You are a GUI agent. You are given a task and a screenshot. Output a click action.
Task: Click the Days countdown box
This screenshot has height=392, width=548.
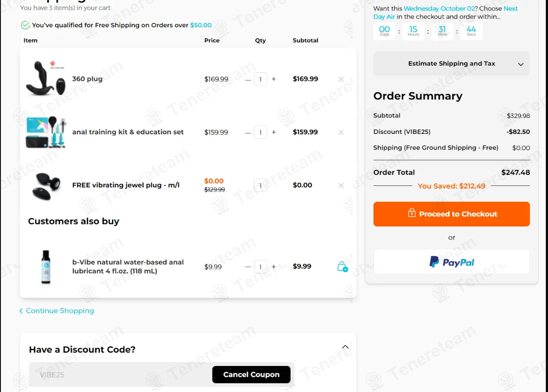click(x=384, y=31)
